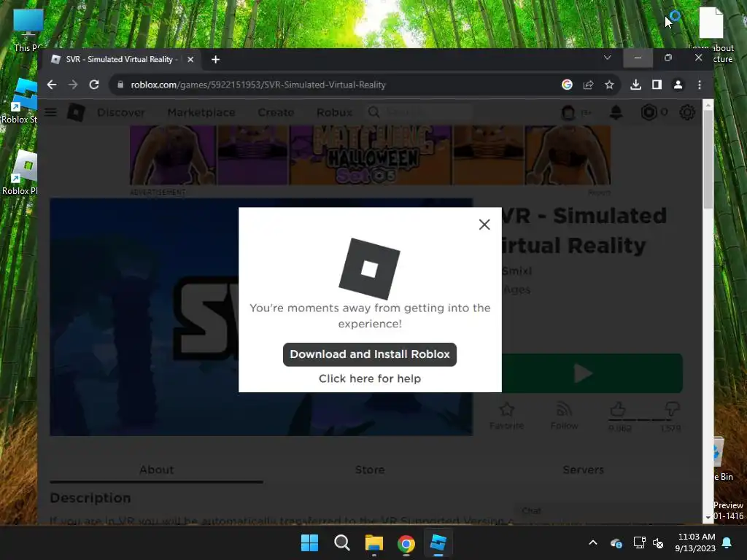747x560 pixels.
Task: Click the Roblox logo
Action: click(x=76, y=112)
